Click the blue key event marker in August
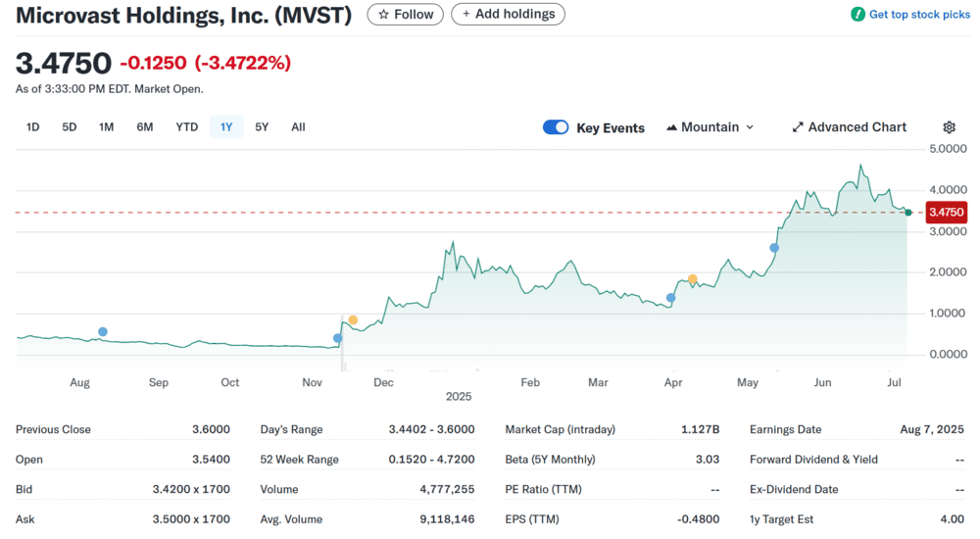This screenshot has height=539, width=980. [103, 332]
